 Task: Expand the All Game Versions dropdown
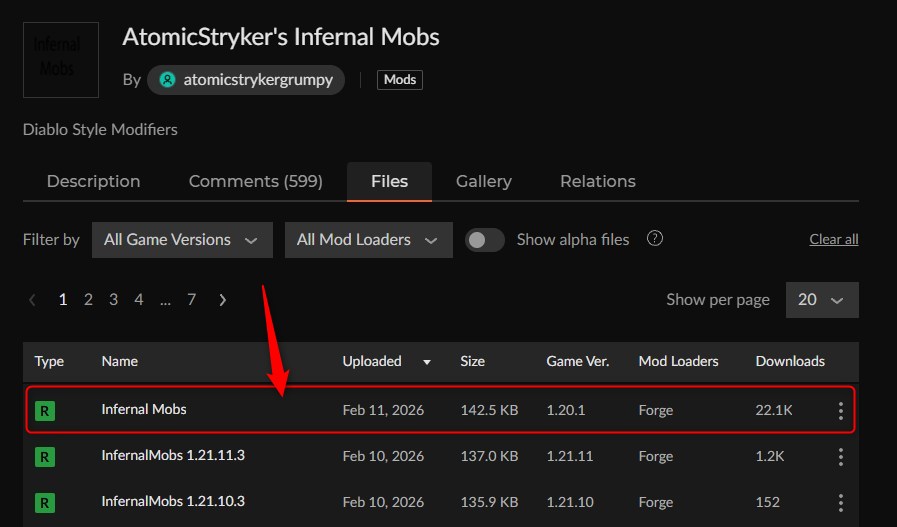[182, 240]
